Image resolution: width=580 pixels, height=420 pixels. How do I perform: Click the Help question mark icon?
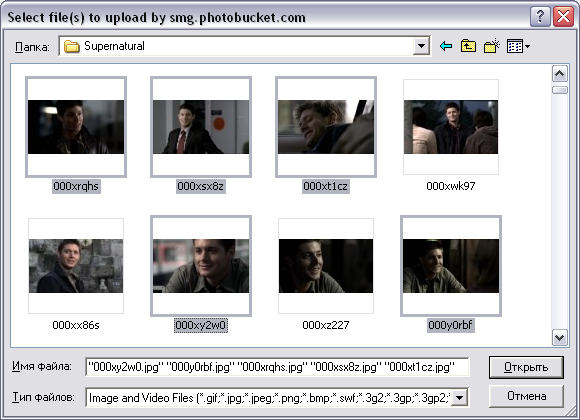(x=540, y=17)
